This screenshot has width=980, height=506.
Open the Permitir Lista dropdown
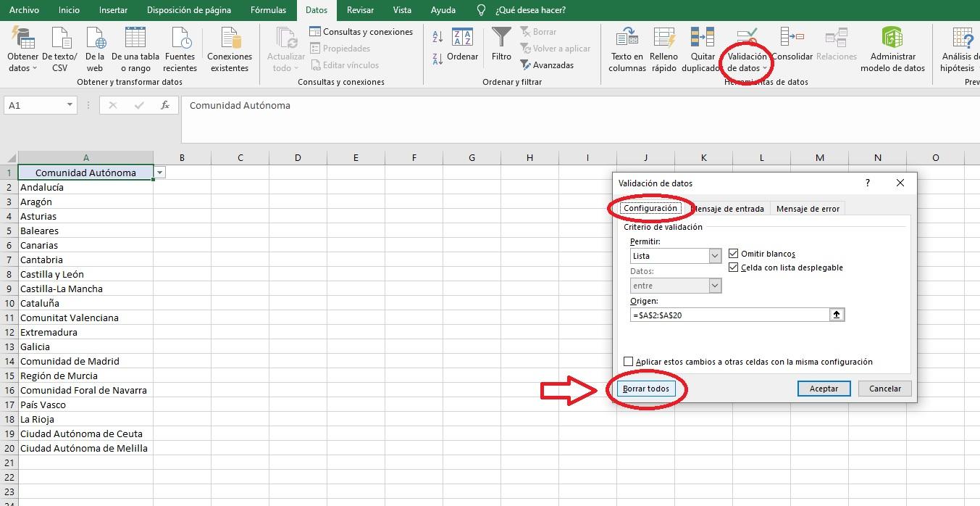tap(716, 256)
